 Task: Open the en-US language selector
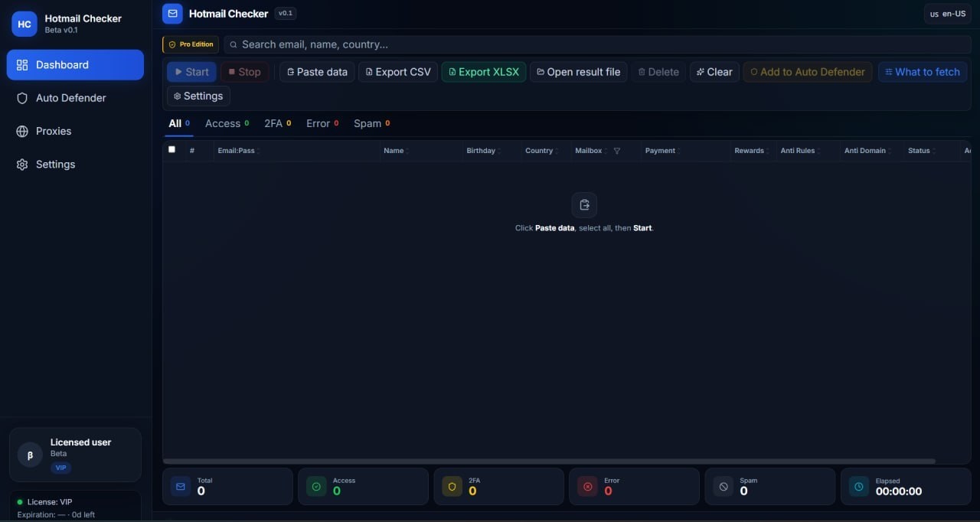(948, 14)
